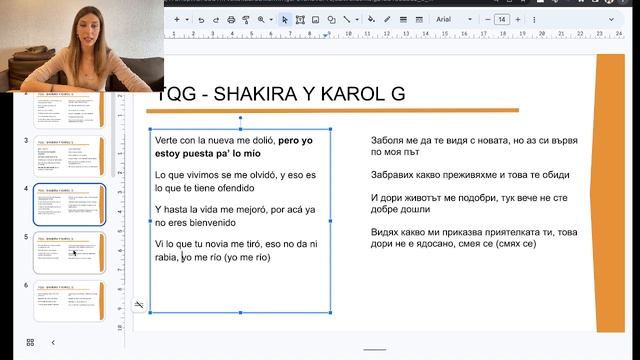Select the line tool
This screenshot has height=360, width=640.
coord(347,20)
